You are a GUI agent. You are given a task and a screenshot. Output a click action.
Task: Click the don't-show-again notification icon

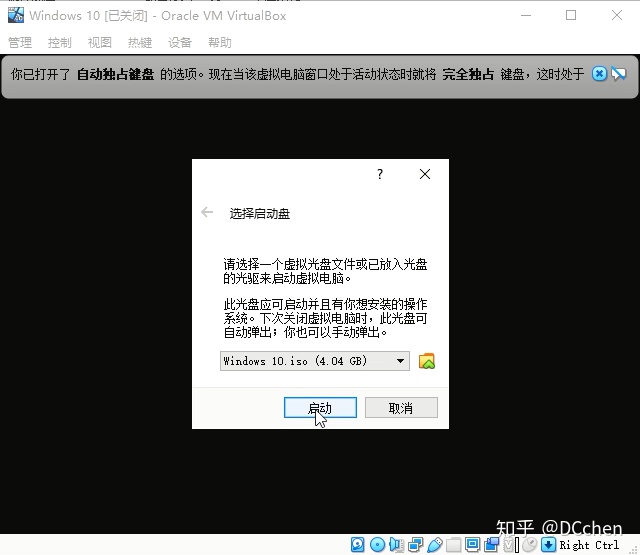[619, 74]
